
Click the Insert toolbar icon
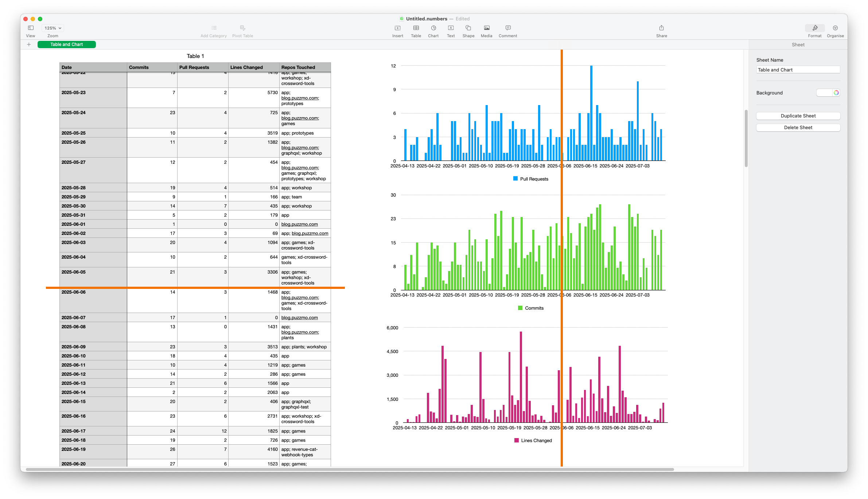coord(397,28)
